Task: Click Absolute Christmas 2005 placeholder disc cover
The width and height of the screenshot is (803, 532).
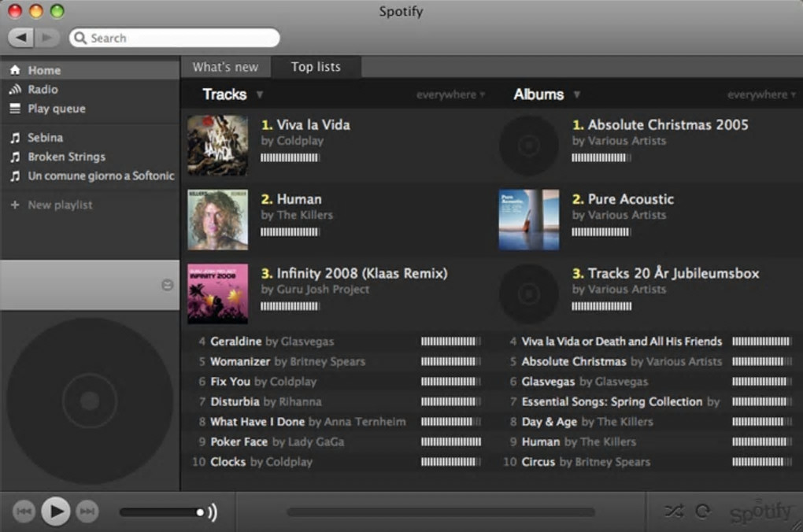Action: click(x=529, y=146)
